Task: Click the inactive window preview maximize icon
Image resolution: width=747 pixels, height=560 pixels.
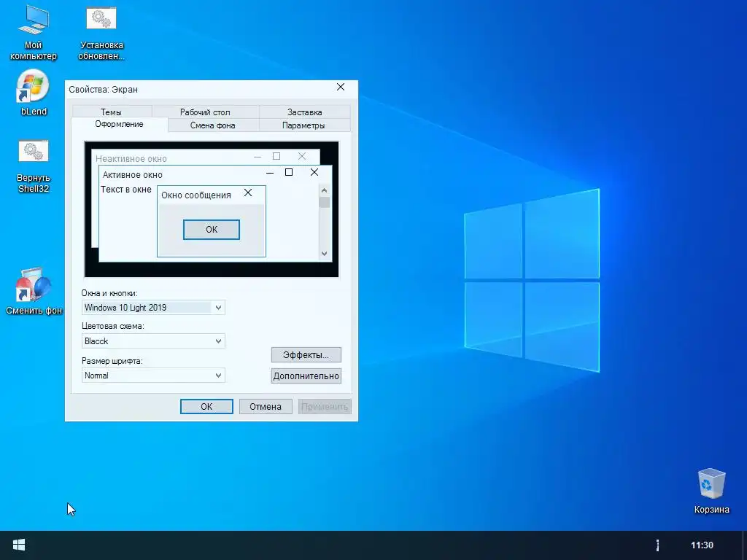Action: click(276, 156)
